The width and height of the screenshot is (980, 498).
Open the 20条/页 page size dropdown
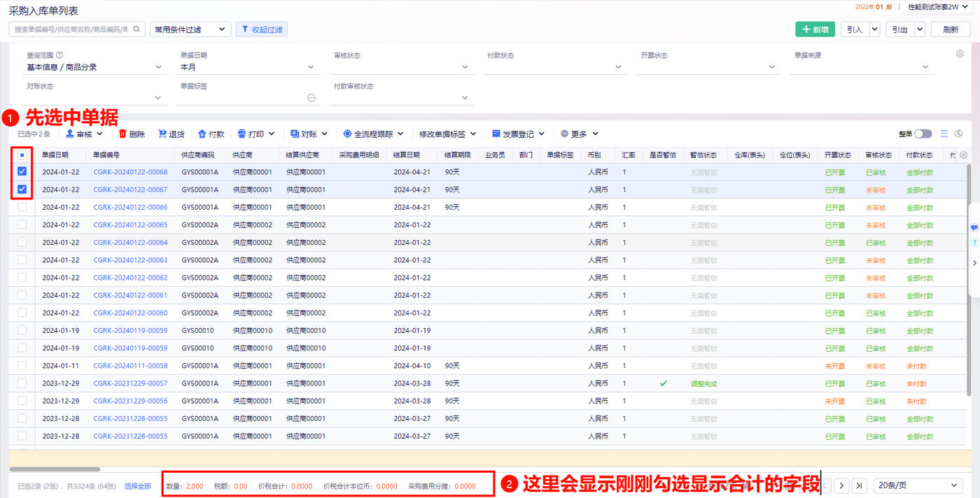click(918, 485)
